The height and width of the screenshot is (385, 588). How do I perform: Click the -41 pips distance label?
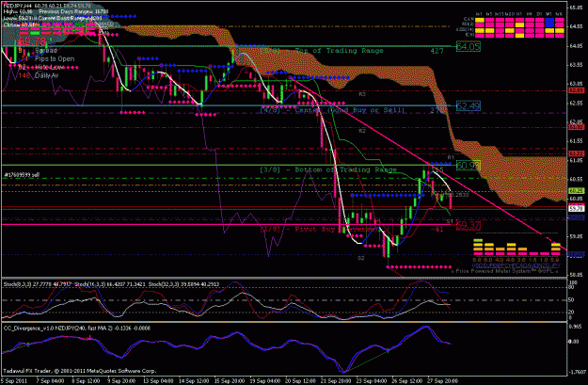(x=437, y=229)
